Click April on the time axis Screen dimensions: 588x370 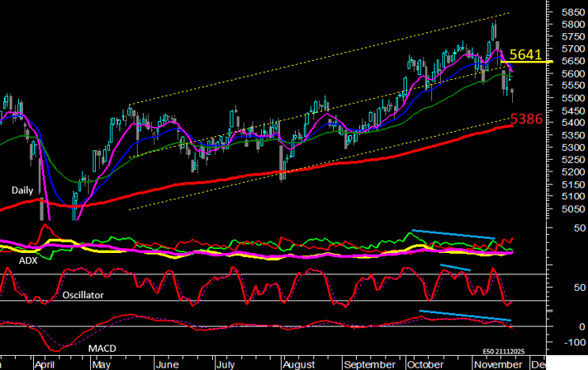pyautogui.click(x=44, y=364)
